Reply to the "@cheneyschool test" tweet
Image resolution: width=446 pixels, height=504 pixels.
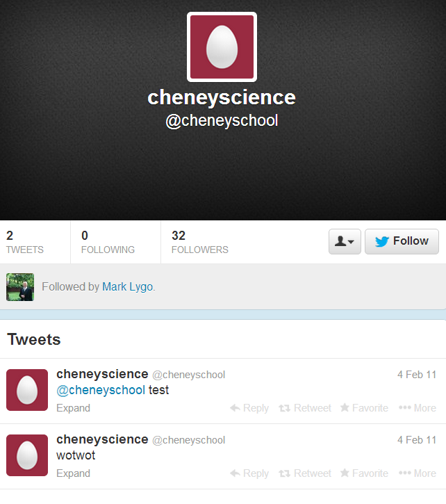(x=249, y=408)
